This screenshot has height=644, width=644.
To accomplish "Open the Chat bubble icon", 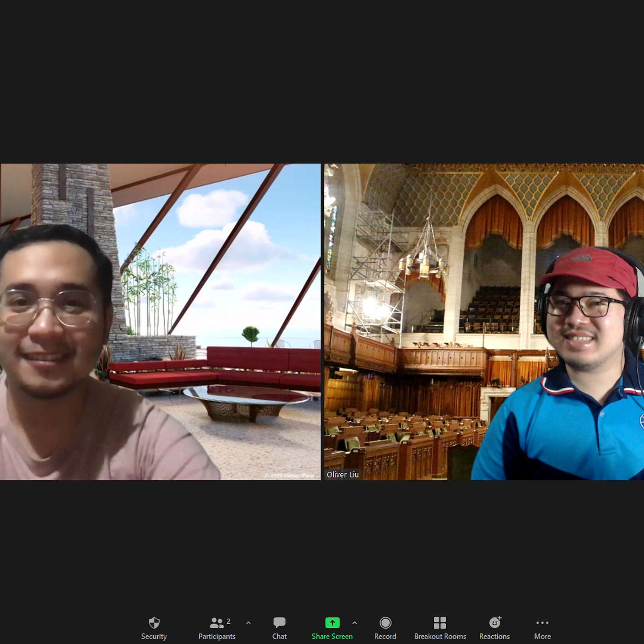I will click(x=279, y=622).
